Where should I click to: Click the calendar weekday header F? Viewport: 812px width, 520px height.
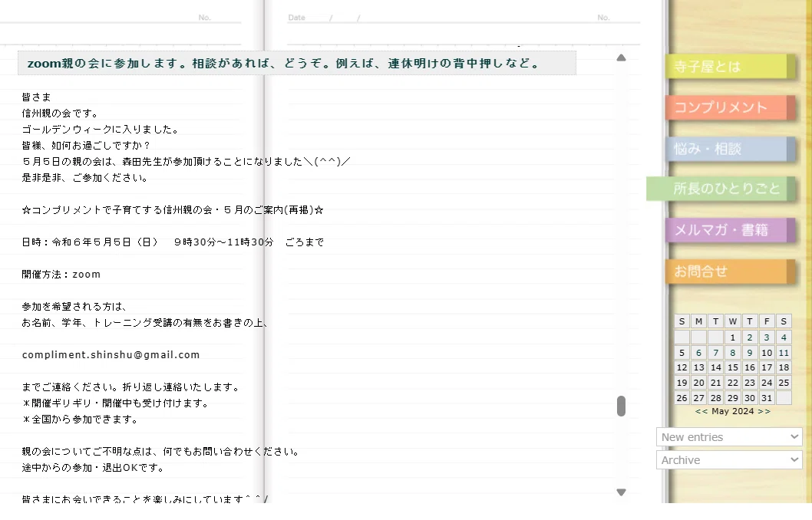click(x=767, y=321)
